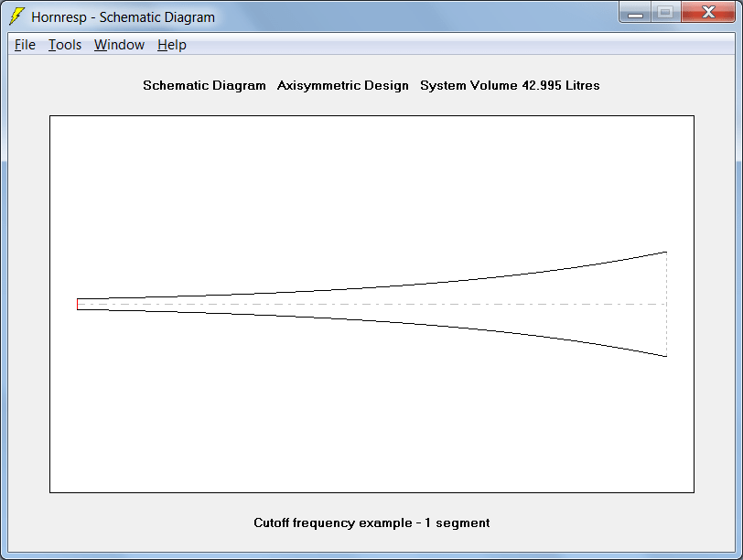The width and height of the screenshot is (743, 560).
Task: Open the Window menu
Action: (x=119, y=45)
